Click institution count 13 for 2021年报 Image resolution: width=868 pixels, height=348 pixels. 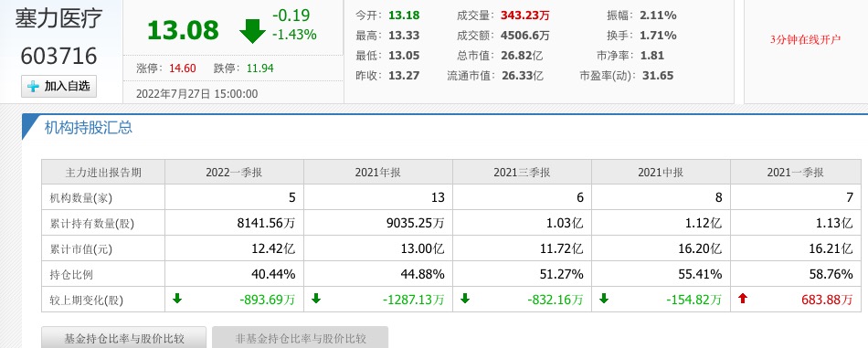click(x=438, y=197)
